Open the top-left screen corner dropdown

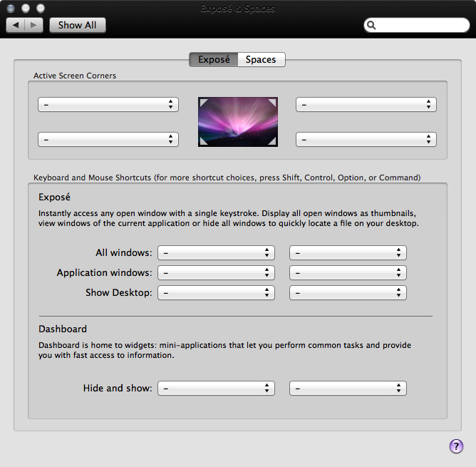point(108,105)
